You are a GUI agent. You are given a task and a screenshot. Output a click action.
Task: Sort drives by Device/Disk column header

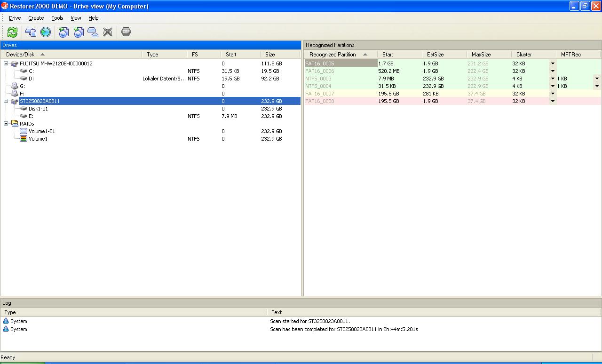pos(71,55)
